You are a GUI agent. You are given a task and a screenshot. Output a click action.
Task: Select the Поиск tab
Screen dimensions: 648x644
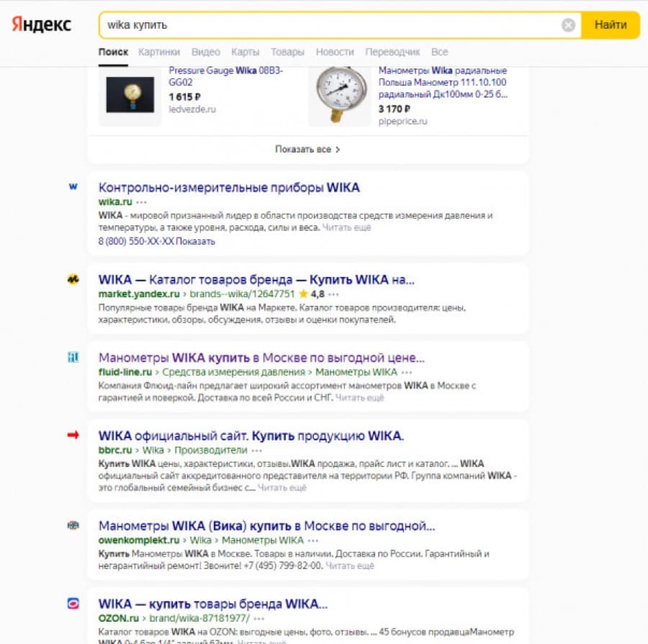(113, 52)
